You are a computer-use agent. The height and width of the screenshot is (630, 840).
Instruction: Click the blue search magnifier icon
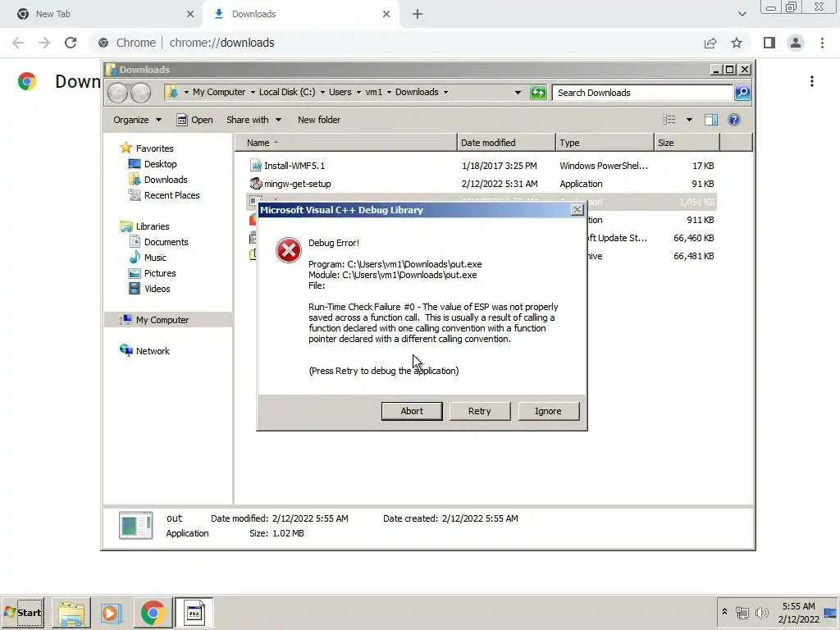[742, 93]
